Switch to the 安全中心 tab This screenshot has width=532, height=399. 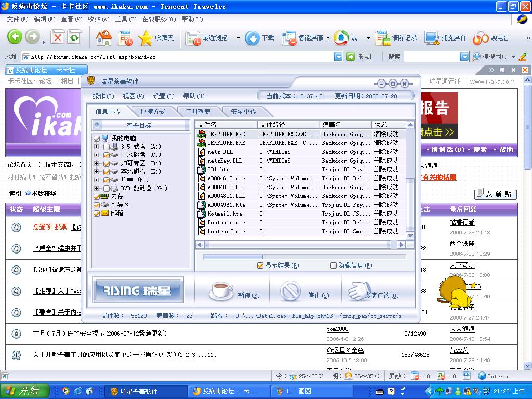243,111
